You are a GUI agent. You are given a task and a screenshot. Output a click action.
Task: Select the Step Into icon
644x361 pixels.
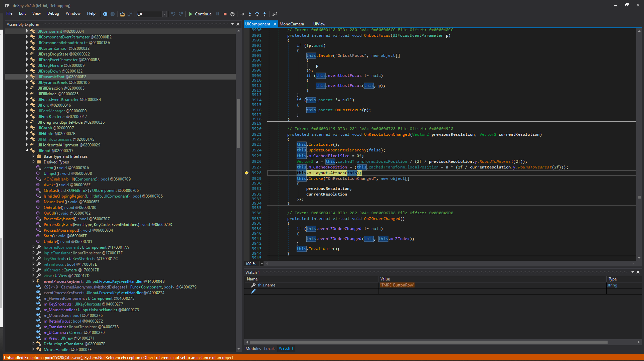tap(250, 14)
